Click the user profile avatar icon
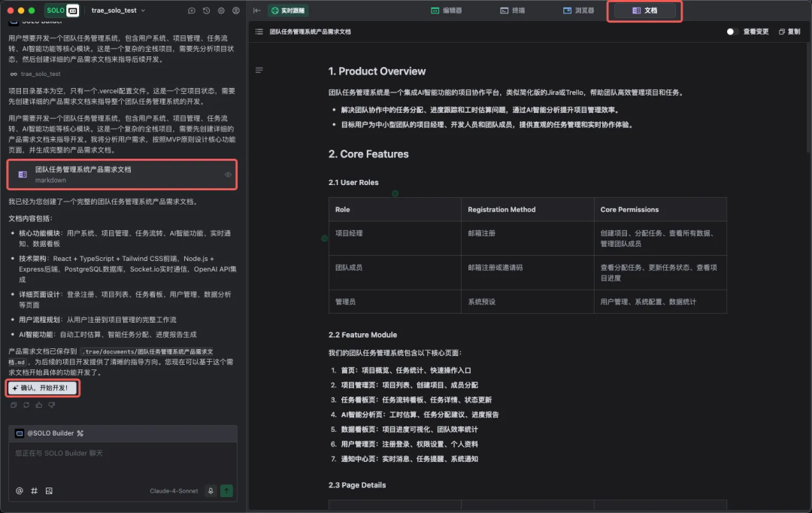The height and width of the screenshot is (513, 812). [x=236, y=11]
